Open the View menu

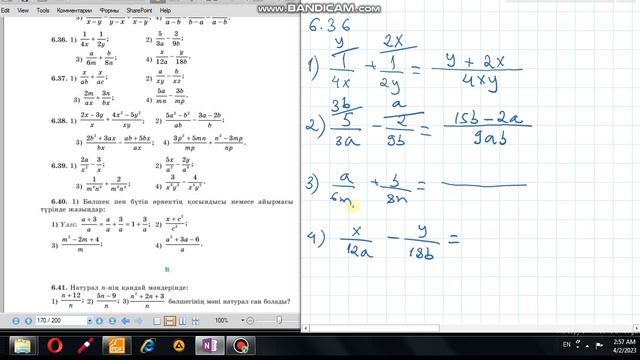click(x=23, y=10)
